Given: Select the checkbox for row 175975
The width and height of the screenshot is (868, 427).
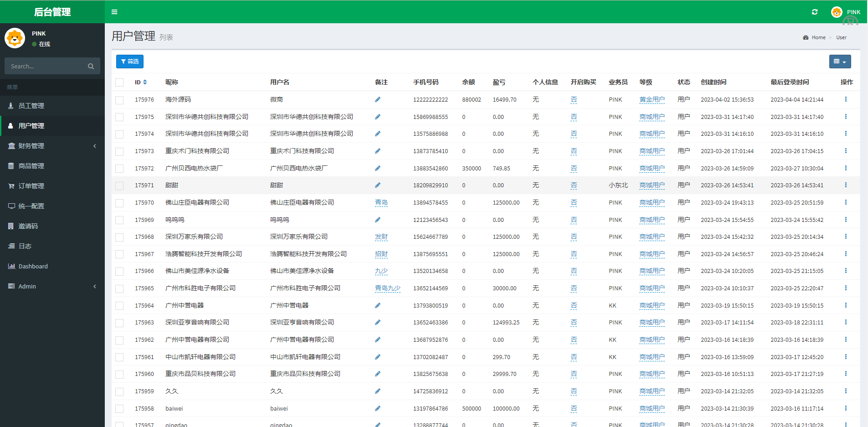Looking at the screenshot, I should 119,117.
